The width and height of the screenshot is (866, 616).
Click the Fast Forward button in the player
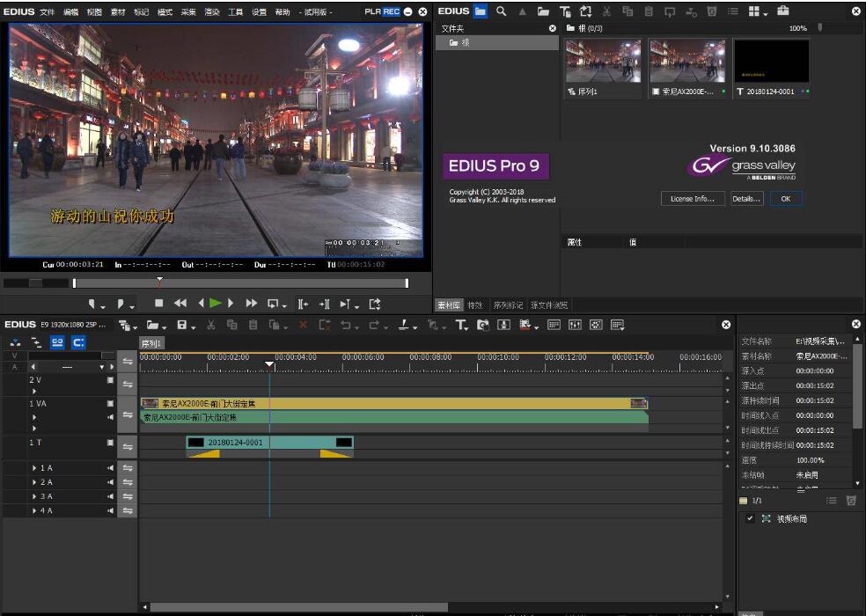pos(252,303)
